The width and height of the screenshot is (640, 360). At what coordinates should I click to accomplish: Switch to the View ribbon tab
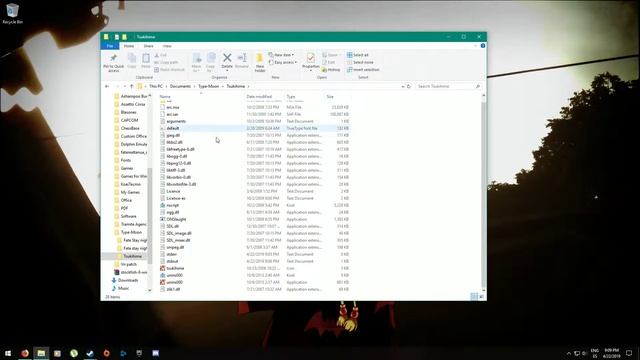167,46
